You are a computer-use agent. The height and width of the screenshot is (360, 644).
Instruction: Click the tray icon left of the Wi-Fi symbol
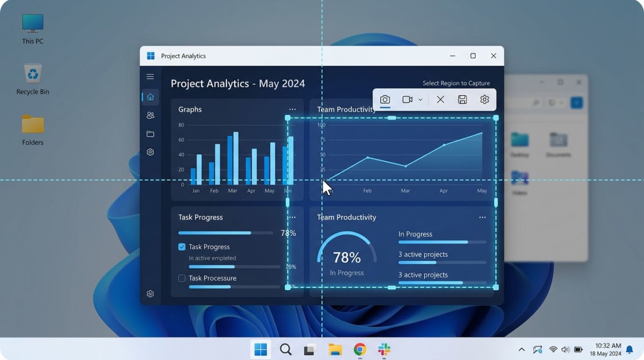click(538, 350)
